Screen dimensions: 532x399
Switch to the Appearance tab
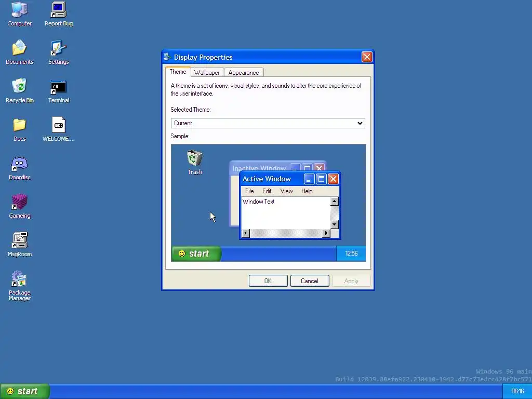(243, 73)
